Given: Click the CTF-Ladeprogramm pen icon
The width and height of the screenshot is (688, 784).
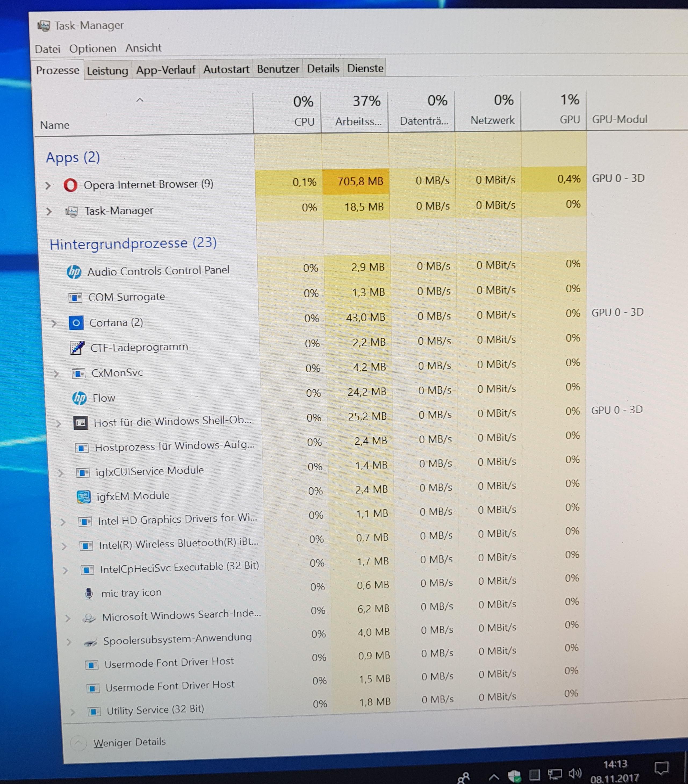Looking at the screenshot, I should tap(77, 348).
